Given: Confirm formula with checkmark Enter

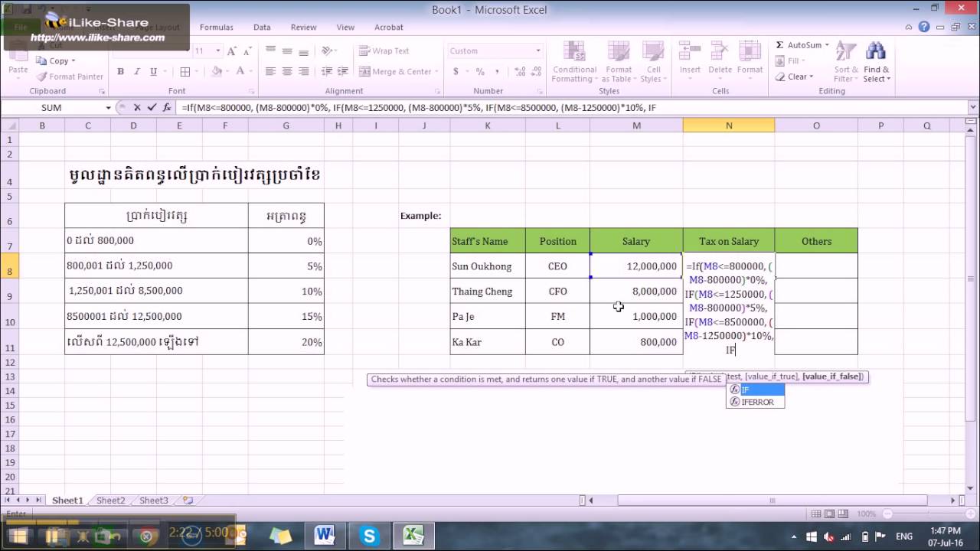Looking at the screenshot, I should pos(152,108).
